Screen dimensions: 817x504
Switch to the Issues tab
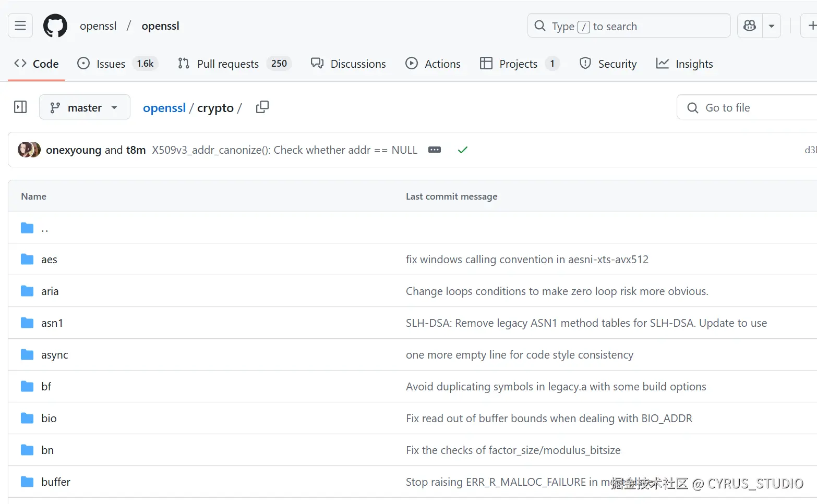[x=117, y=64]
